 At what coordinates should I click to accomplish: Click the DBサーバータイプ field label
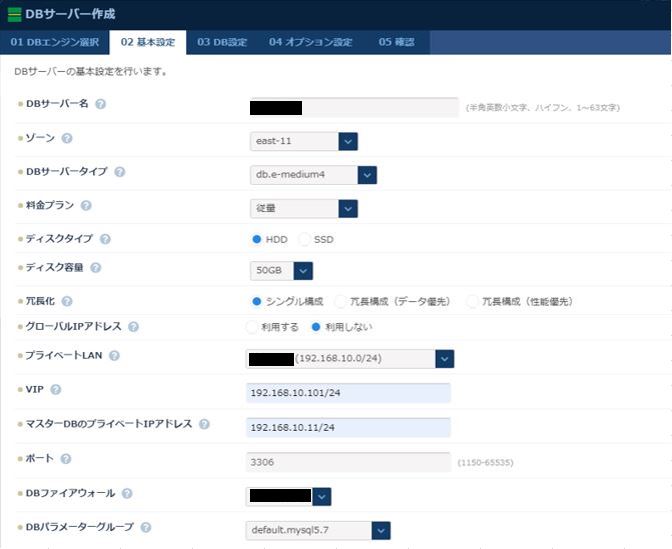66,171
